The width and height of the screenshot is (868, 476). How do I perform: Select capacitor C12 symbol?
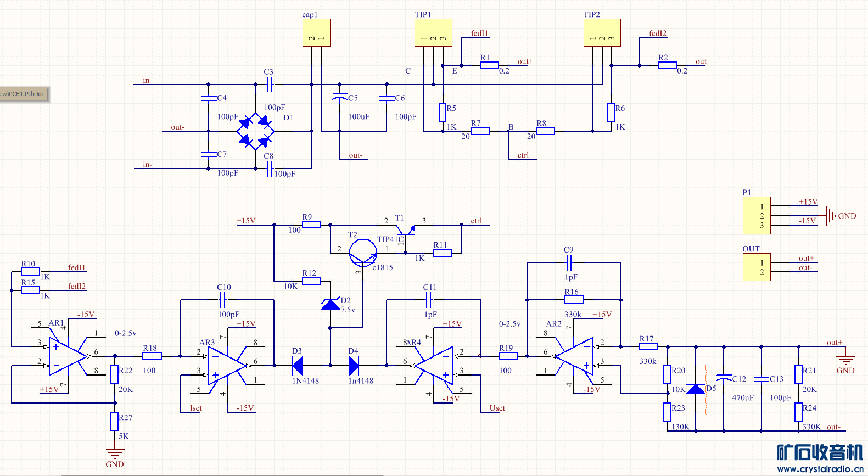coord(724,379)
